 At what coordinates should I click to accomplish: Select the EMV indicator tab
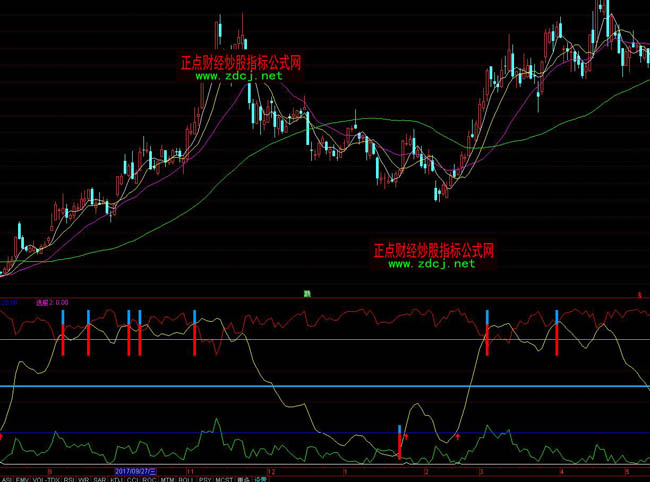[22, 478]
